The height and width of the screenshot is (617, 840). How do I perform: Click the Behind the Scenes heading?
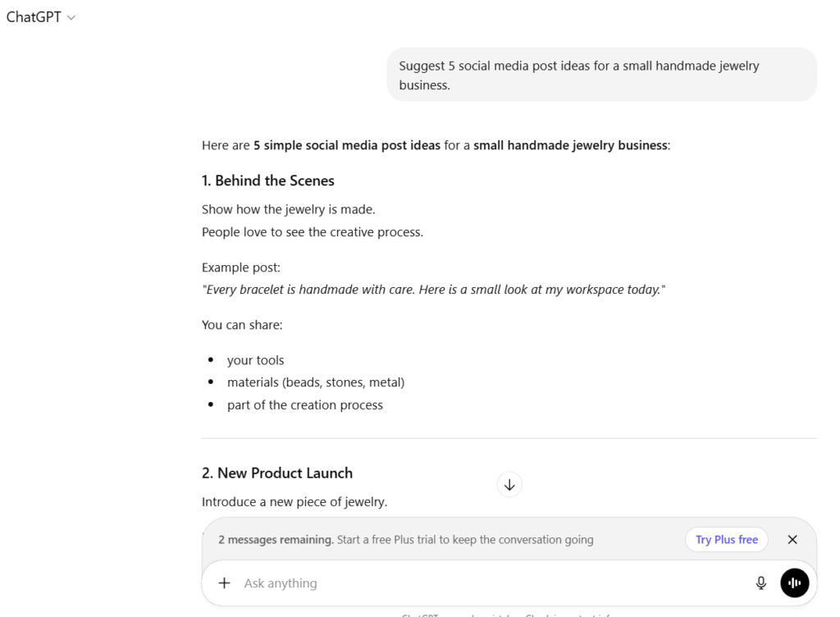coord(268,181)
